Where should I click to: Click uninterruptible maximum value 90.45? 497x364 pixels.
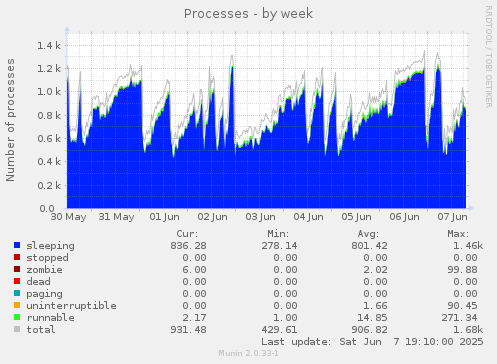coord(463,306)
